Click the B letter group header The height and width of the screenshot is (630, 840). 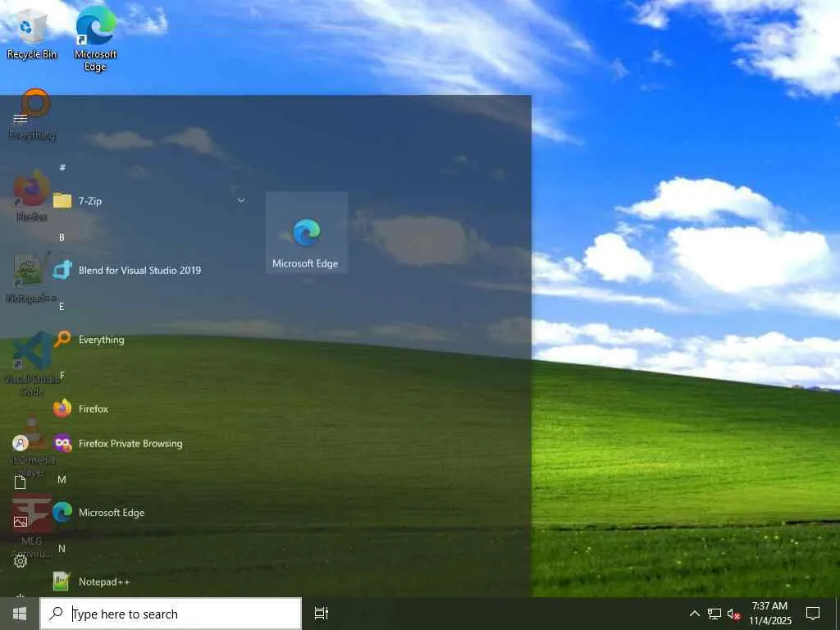(62, 237)
